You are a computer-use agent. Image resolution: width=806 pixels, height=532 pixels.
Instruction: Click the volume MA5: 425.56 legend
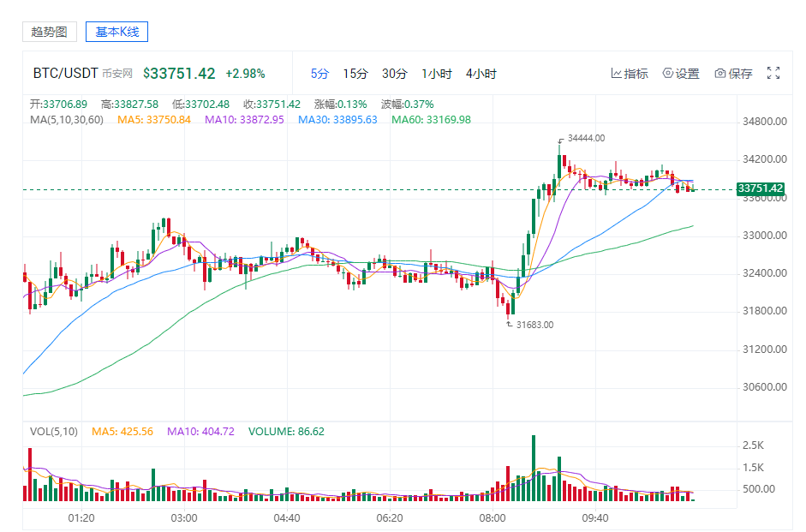point(122,432)
